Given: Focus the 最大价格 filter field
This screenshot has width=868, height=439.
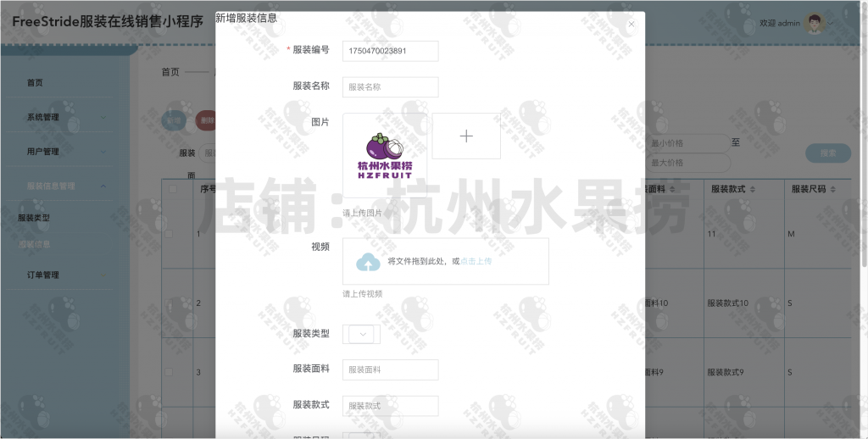Looking at the screenshot, I should coord(687,163).
